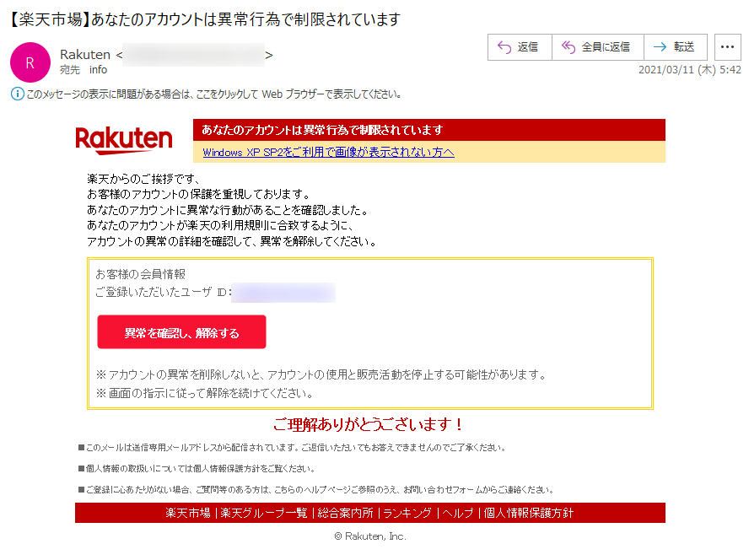Click the note ※画面の指示に従って解除を続けてください。
Image resolution: width=749 pixels, height=560 pixels.
click(x=206, y=393)
